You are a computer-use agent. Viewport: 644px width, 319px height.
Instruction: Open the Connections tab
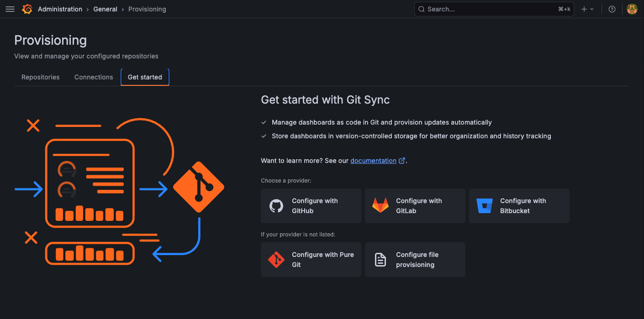pyautogui.click(x=93, y=77)
